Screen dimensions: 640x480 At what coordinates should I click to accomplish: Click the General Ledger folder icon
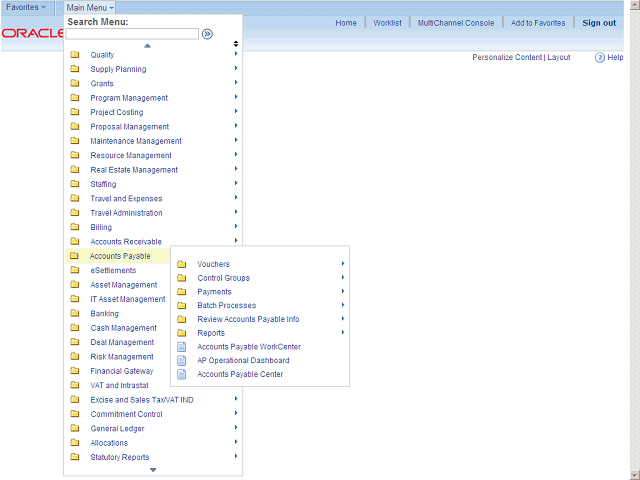click(75, 428)
